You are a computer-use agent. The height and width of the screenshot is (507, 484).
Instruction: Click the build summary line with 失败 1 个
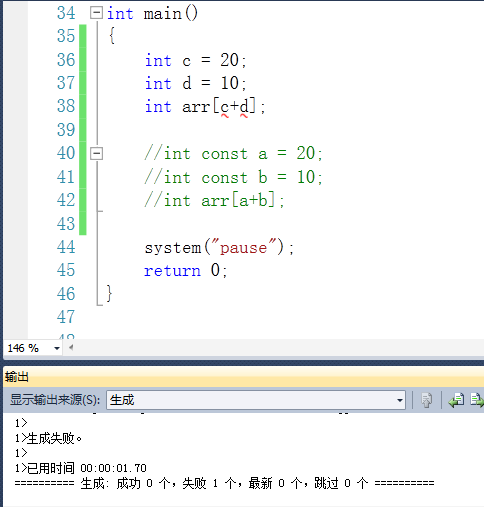[x=224, y=483]
